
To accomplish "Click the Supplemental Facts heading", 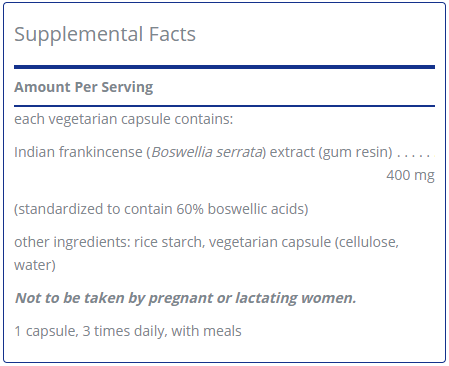I will [x=105, y=34].
